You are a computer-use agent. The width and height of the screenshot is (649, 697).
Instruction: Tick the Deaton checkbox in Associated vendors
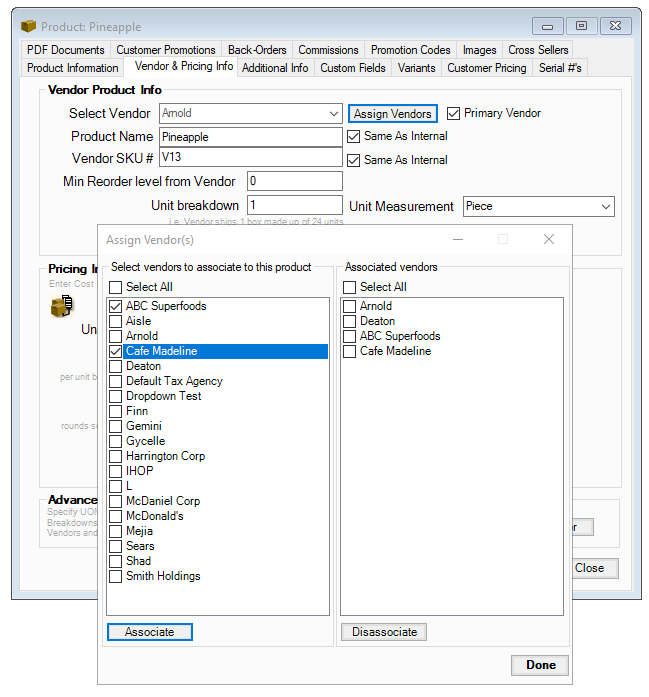350,321
